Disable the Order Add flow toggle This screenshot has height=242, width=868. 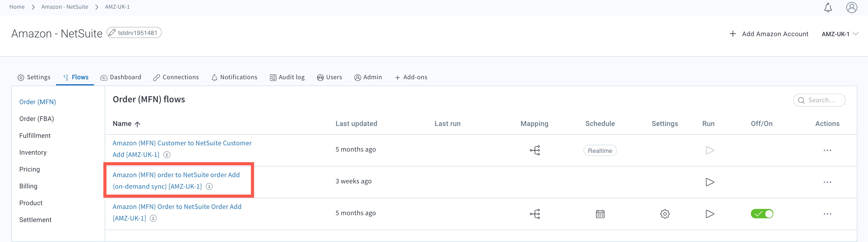coord(762,214)
